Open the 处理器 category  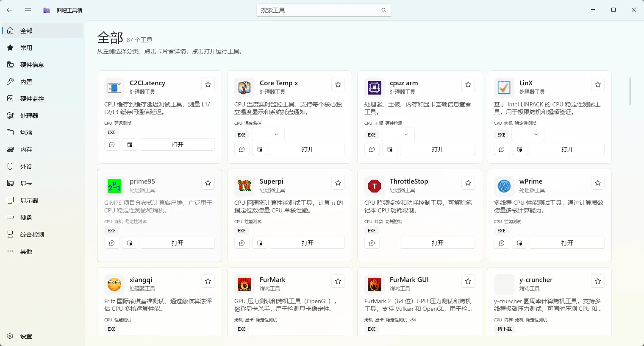point(42,115)
